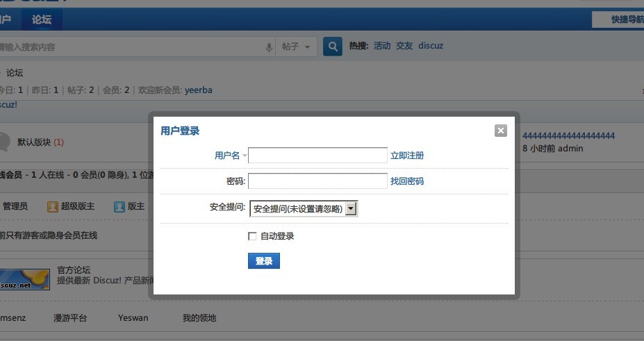644x341 pixels.
Task: Open the 找回密码 recover password link
Action: click(x=406, y=181)
